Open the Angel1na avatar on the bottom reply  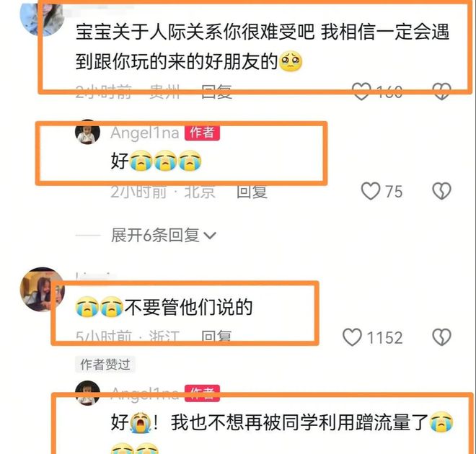pyautogui.click(x=87, y=393)
